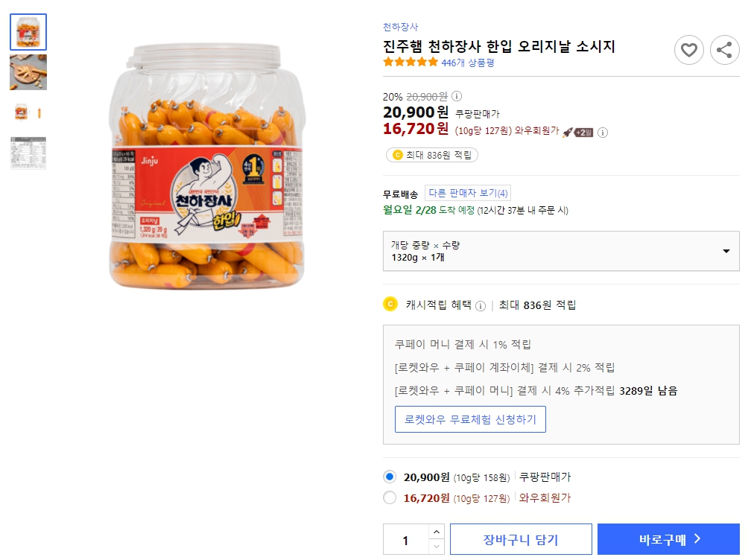Screen dimensions: 751x560
Task: Select the 16,720원 와우회원가 radio option
Action: [x=389, y=498]
